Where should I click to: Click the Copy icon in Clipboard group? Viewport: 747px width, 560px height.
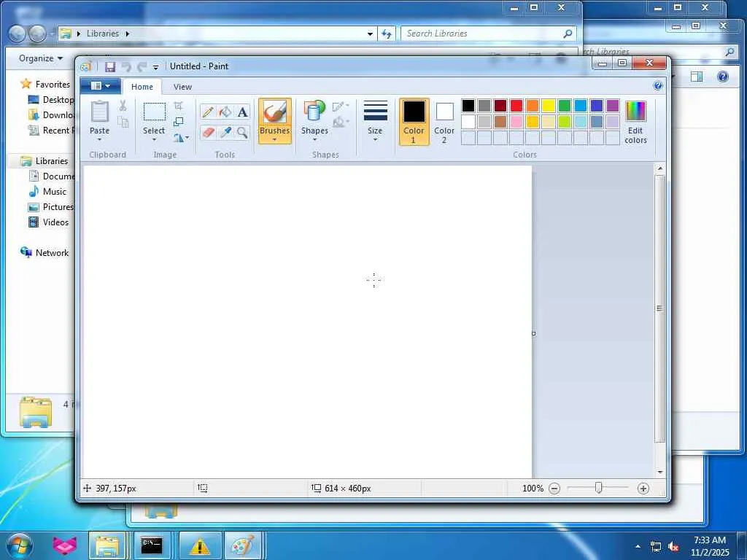tap(123, 122)
